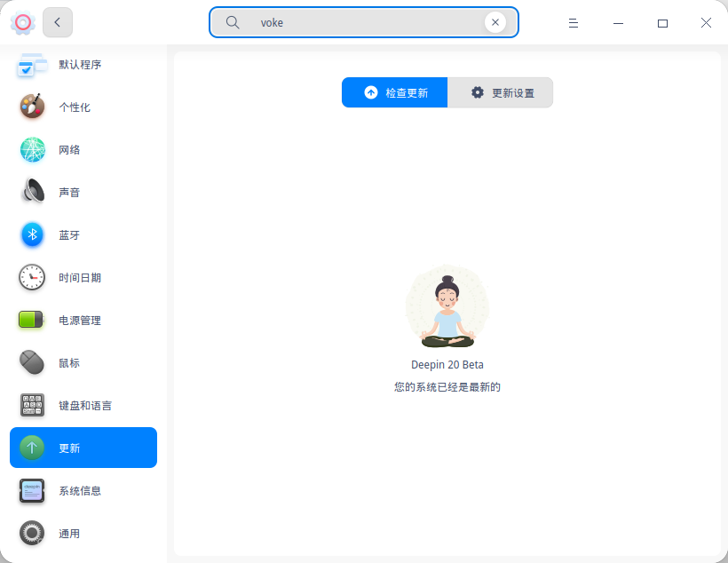Click the Control Center logo icon

[23, 22]
